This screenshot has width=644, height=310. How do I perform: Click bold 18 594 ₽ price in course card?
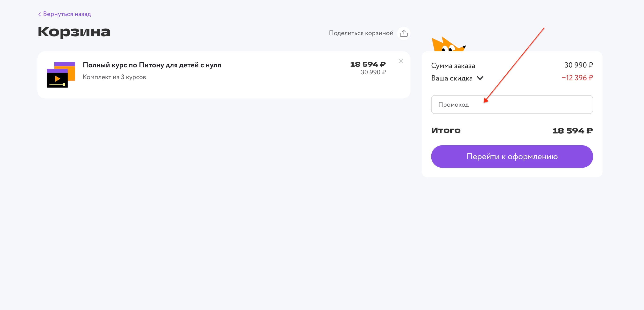368,64
